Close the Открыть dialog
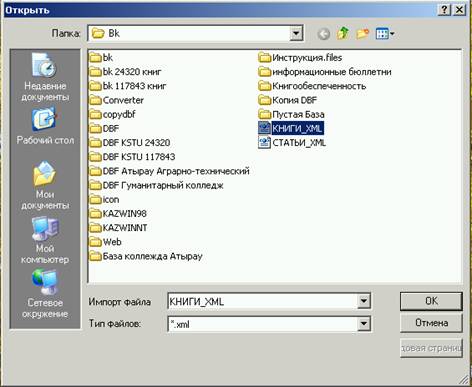 pos(459,9)
